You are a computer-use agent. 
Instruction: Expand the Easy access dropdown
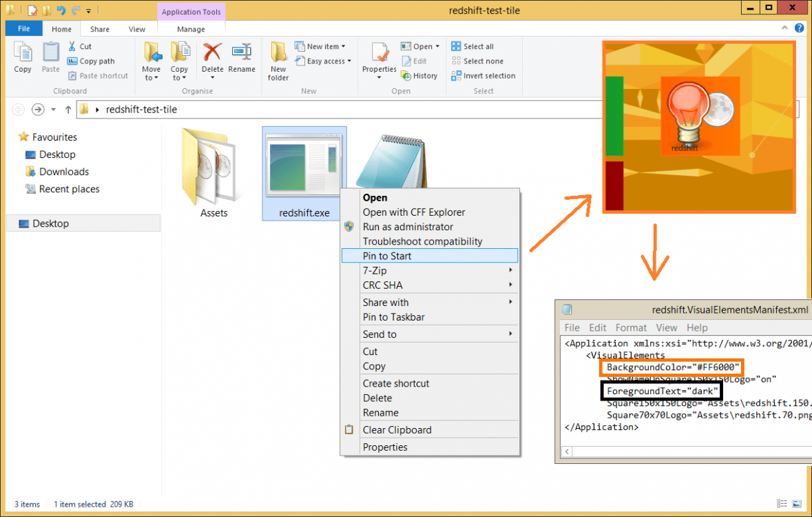pyautogui.click(x=324, y=61)
